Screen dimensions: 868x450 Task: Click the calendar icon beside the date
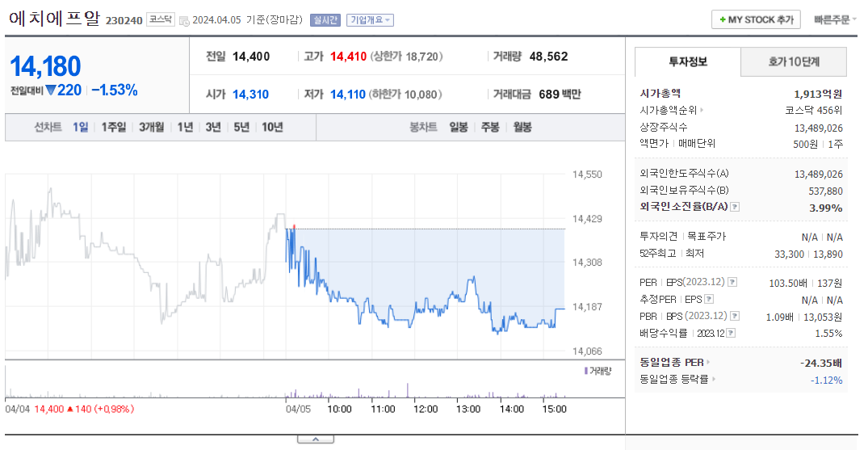[184, 21]
